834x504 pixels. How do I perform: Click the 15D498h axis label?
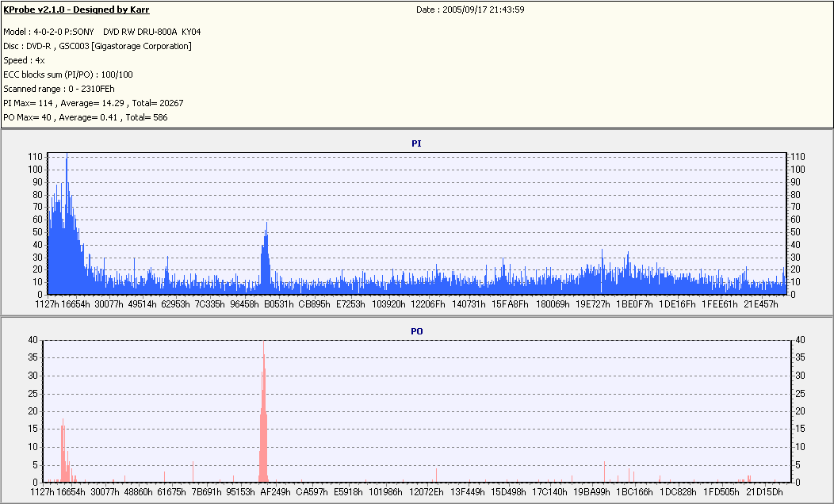tap(508, 492)
